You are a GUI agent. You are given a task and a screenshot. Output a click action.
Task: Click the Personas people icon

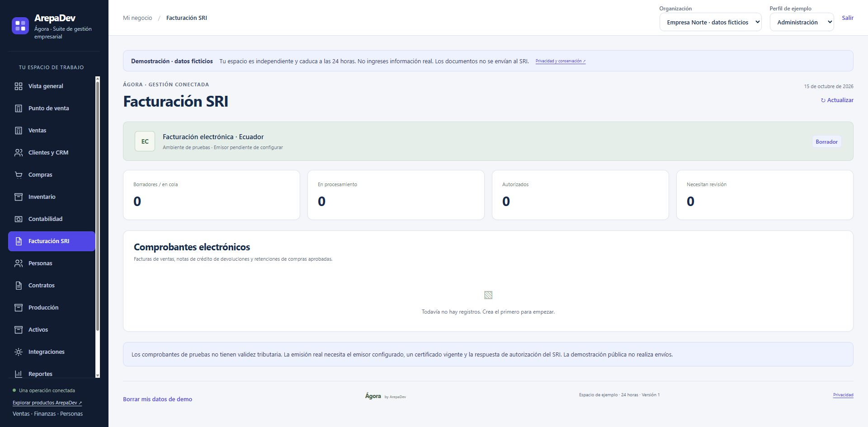(19, 263)
